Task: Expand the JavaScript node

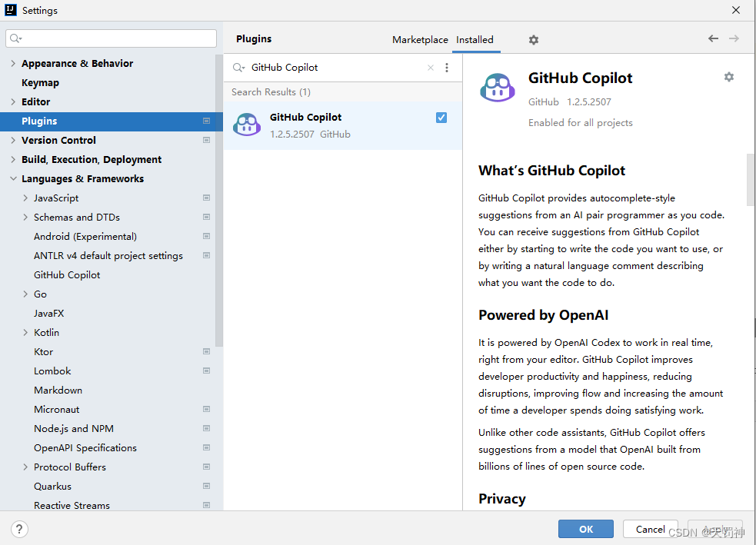Action: point(25,198)
